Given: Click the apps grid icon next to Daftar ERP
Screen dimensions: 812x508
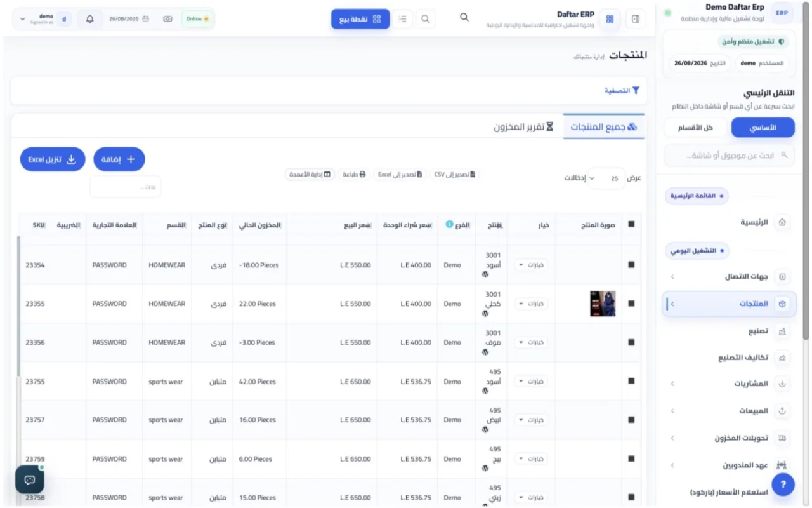Looking at the screenshot, I should point(610,19).
